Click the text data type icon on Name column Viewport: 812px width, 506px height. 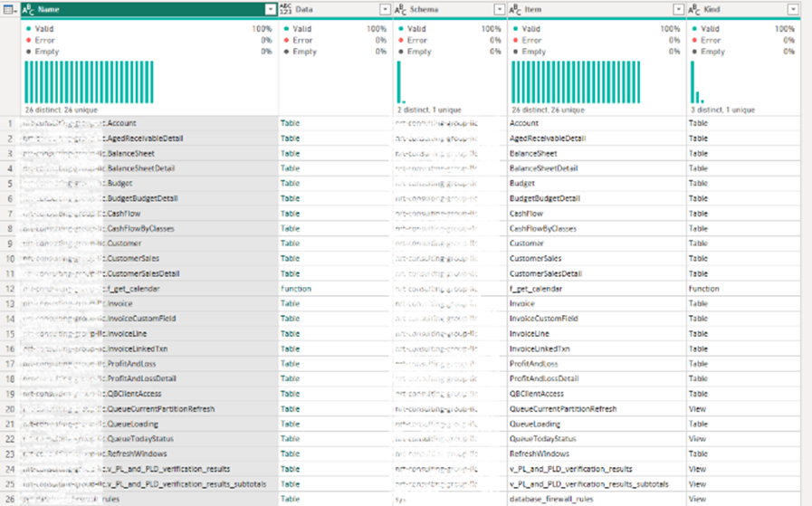[28, 9]
